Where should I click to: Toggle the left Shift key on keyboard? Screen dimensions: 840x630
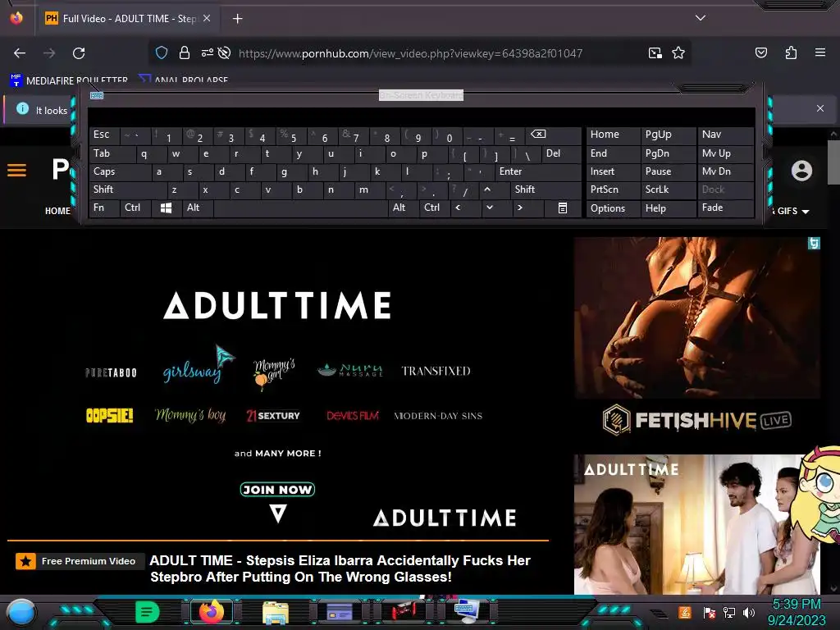(128, 189)
